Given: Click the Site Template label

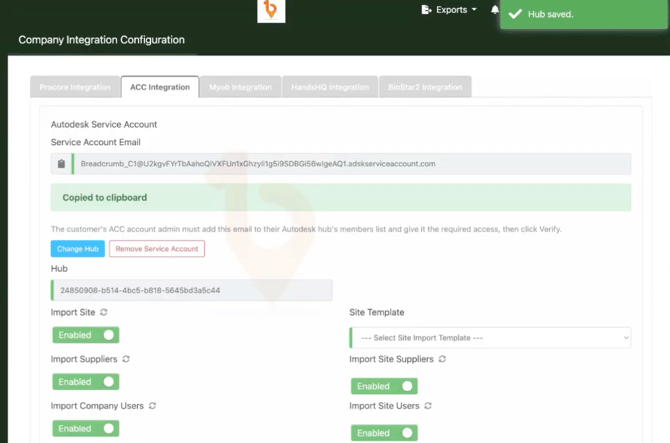Looking at the screenshot, I should point(376,312).
